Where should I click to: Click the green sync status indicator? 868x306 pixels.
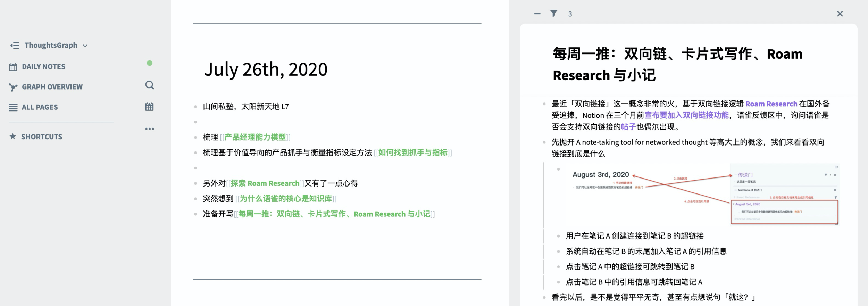(150, 63)
